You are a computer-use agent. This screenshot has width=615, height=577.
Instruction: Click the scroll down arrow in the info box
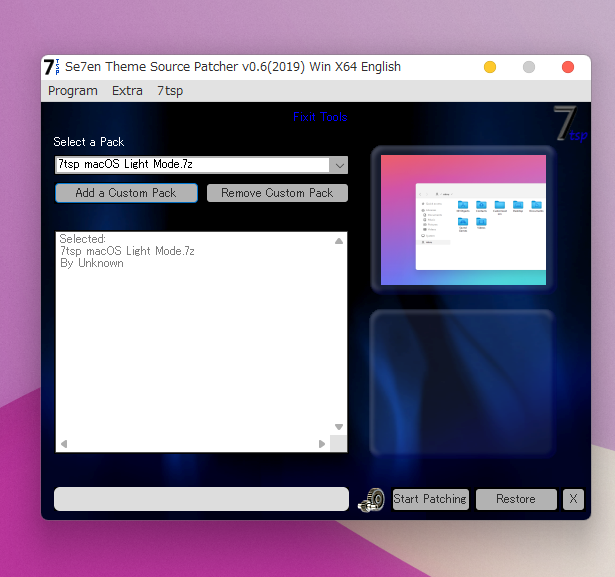(x=339, y=427)
